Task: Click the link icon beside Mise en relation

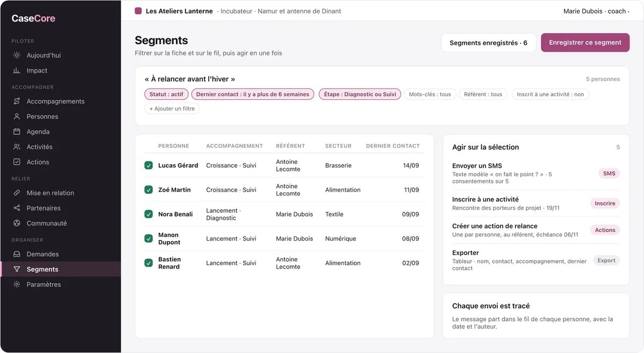Action: (17, 193)
